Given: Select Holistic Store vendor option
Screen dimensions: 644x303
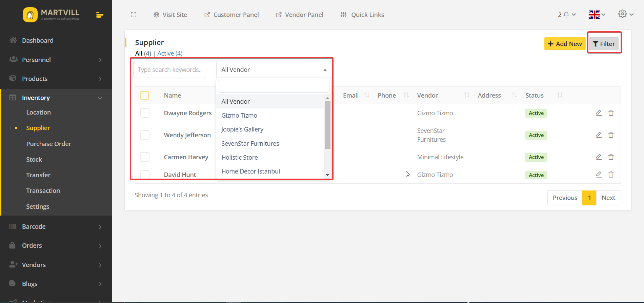Looking at the screenshot, I should pos(270,157).
